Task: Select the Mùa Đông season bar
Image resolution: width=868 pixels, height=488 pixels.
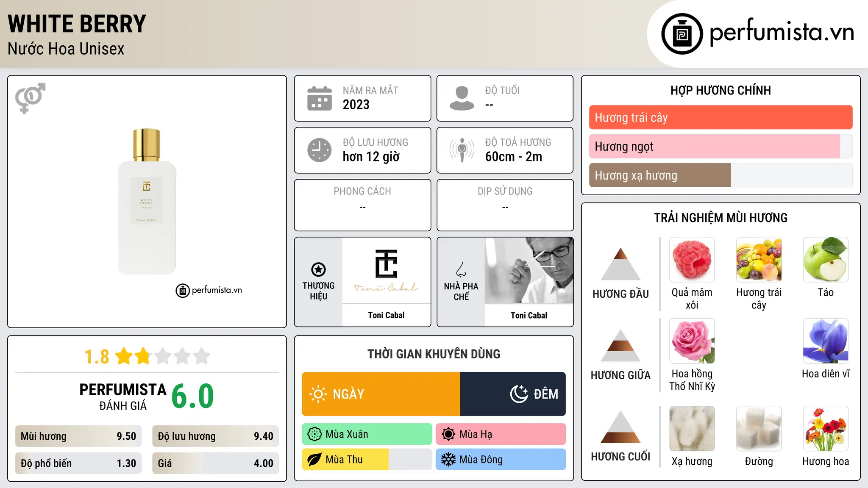Action: (x=501, y=460)
